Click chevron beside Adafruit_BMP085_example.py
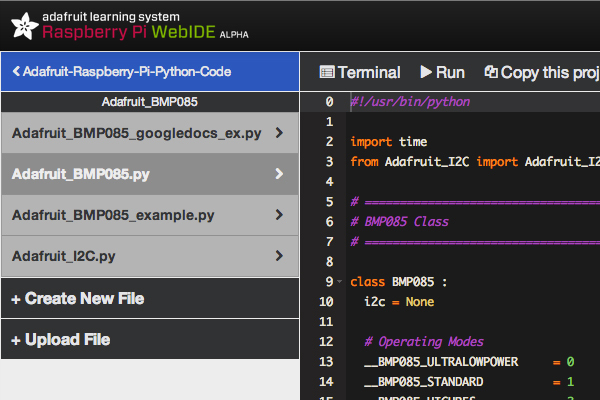 coord(278,215)
